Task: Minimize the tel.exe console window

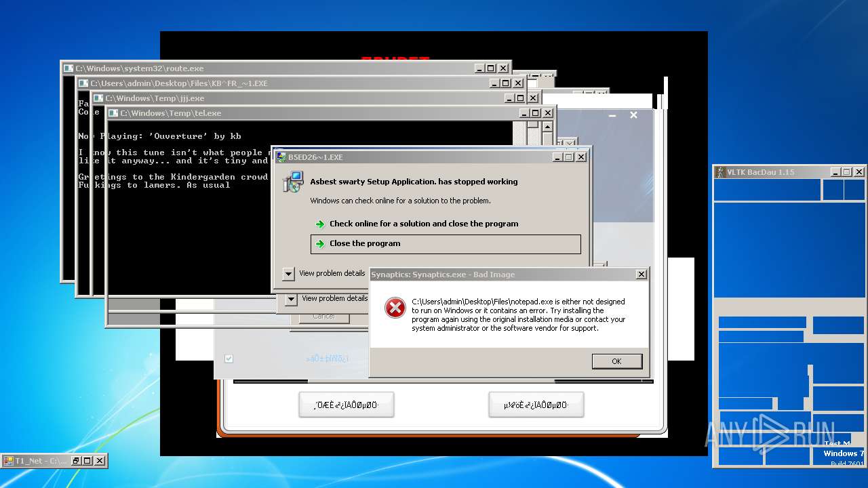Action: pyautogui.click(x=524, y=113)
